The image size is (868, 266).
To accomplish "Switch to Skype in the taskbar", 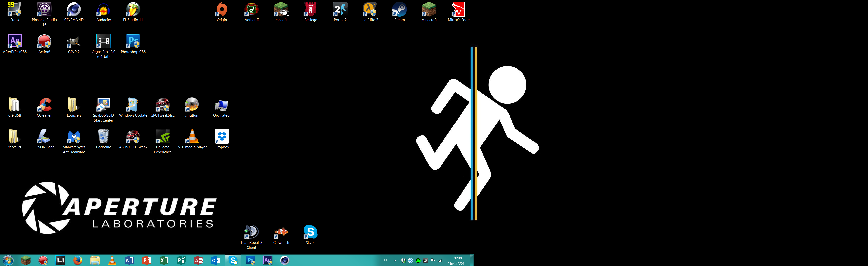I will click(x=233, y=260).
